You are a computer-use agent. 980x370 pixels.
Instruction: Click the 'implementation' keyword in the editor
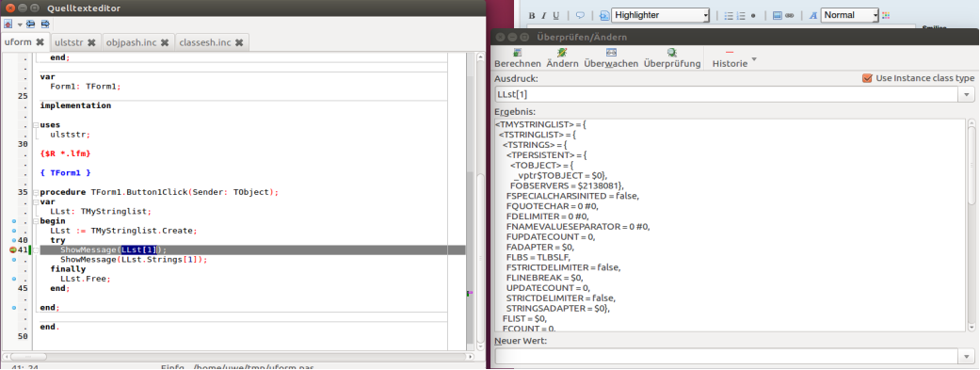(x=75, y=105)
